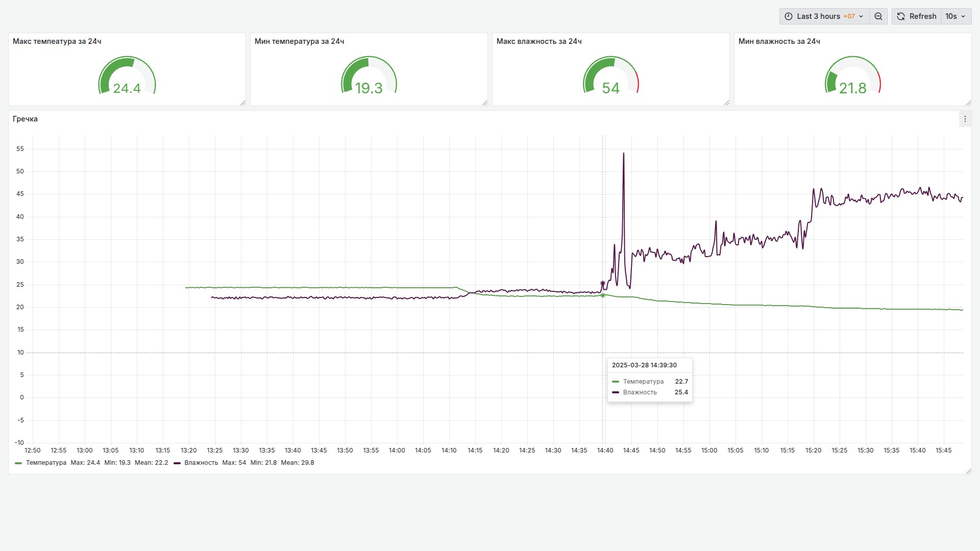Click the purple Влажность legend color swatch
The image size is (980, 551).
[177, 463]
